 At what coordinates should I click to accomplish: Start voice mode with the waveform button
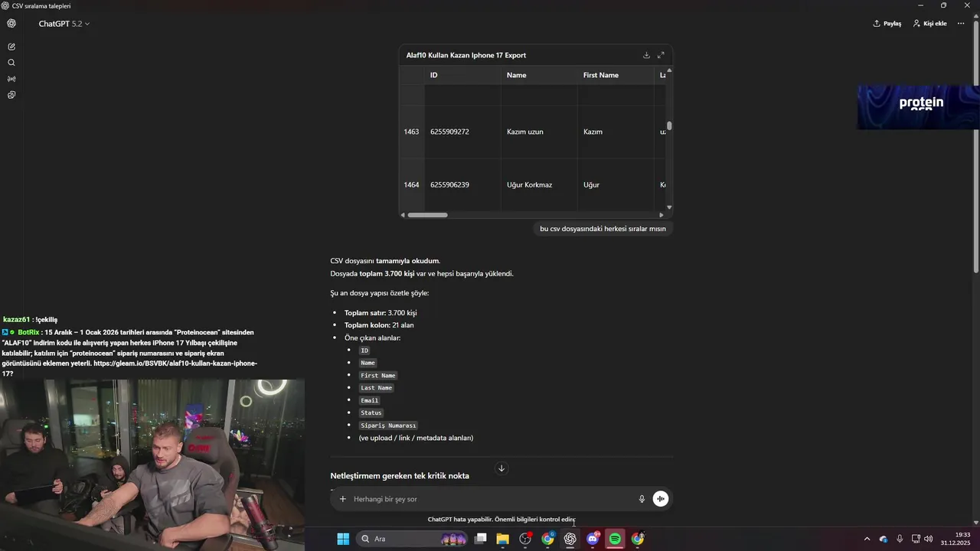coord(661,499)
